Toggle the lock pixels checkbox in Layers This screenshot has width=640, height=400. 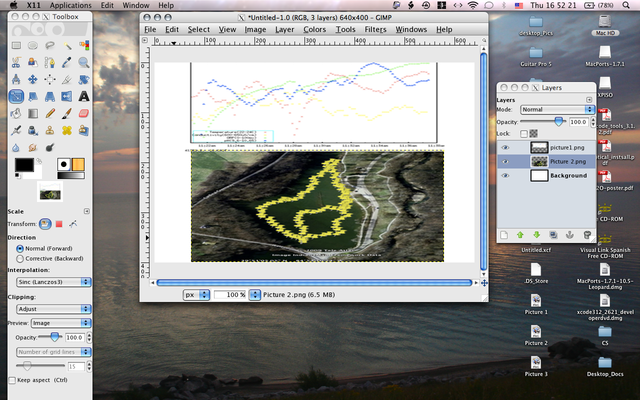tap(524, 133)
